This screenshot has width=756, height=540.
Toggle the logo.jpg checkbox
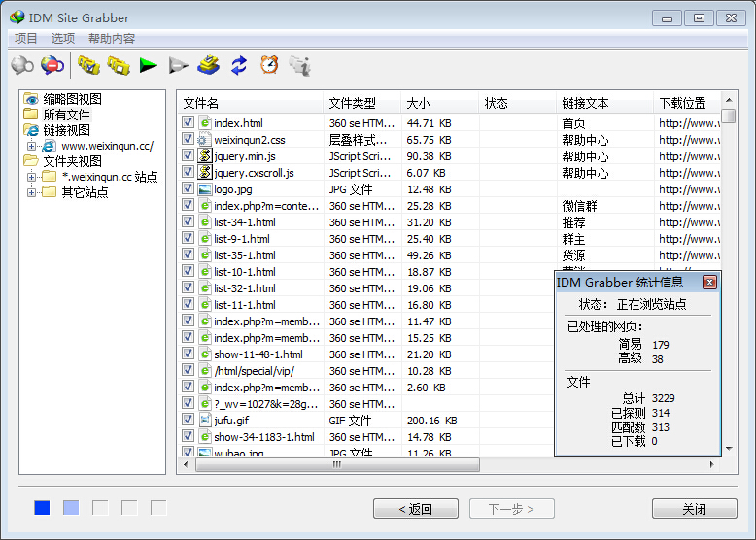click(189, 188)
